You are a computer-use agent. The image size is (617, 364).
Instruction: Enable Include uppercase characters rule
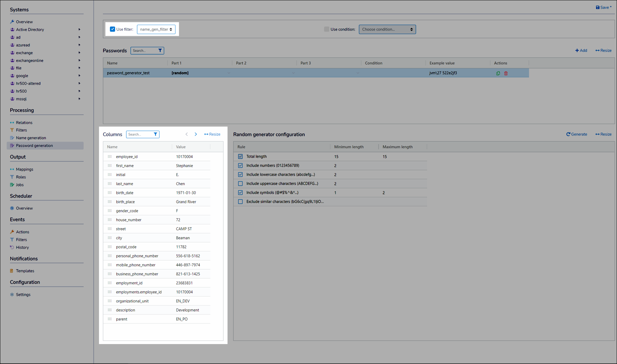point(240,184)
